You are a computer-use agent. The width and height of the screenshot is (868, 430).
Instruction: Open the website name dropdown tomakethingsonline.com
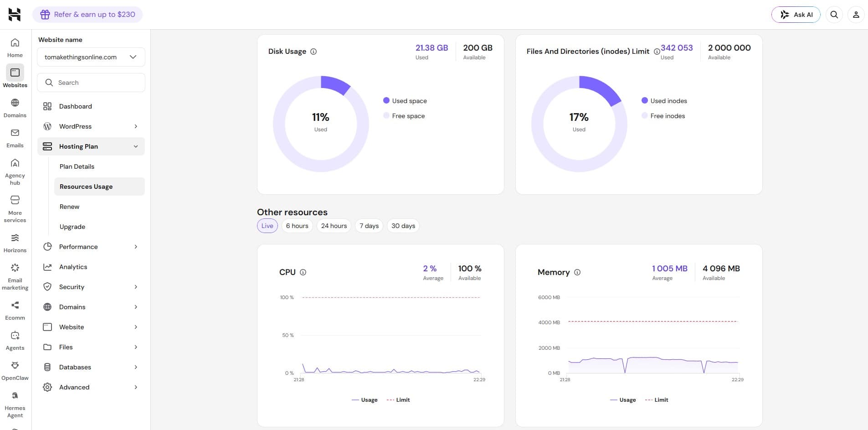pyautogui.click(x=91, y=57)
